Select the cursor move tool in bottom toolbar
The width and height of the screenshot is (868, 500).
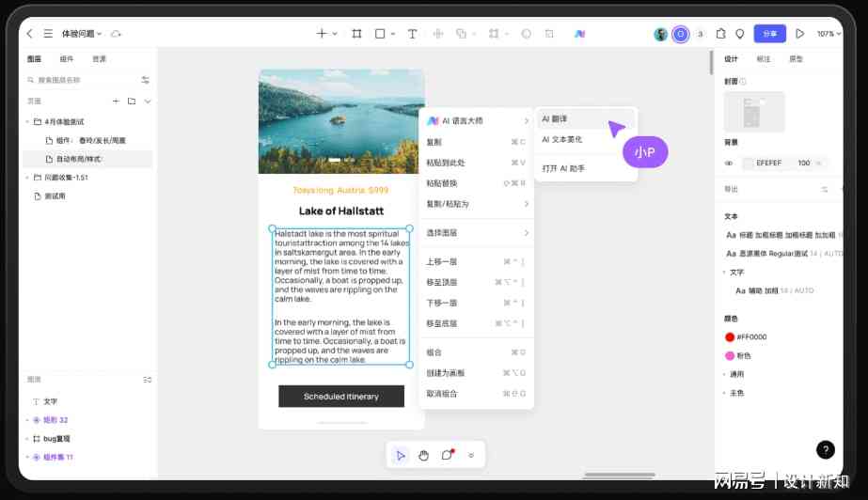point(401,455)
